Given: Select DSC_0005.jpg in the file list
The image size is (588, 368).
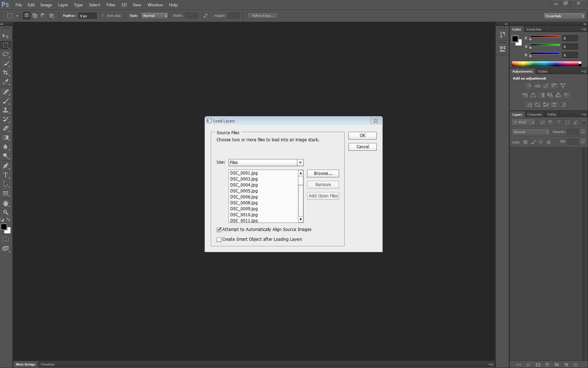Looking at the screenshot, I should pos(244,191).
